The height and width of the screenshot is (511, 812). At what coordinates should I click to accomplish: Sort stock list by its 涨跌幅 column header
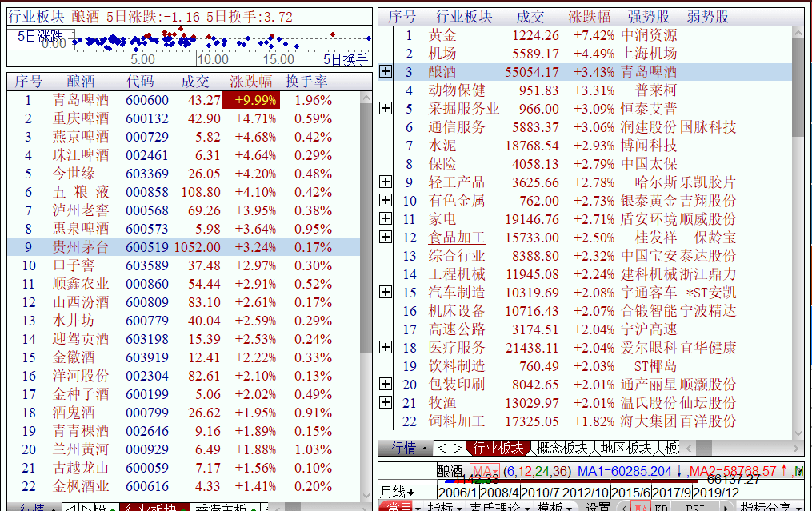tap(251, 82)
